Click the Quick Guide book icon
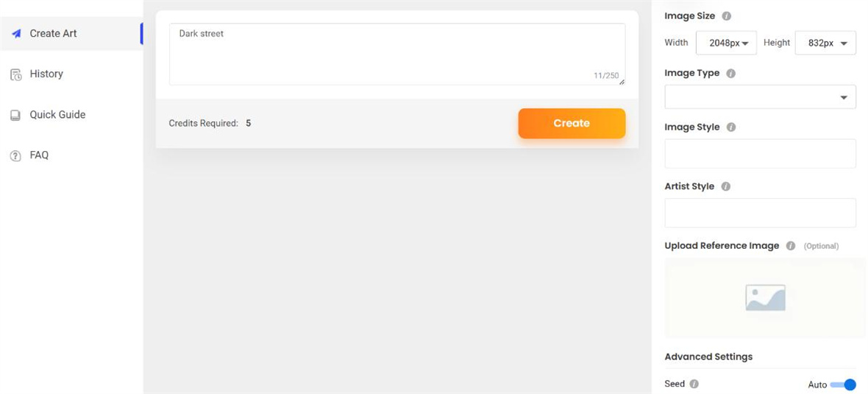This screenshot has height=394, width=868. coord(15,115)
